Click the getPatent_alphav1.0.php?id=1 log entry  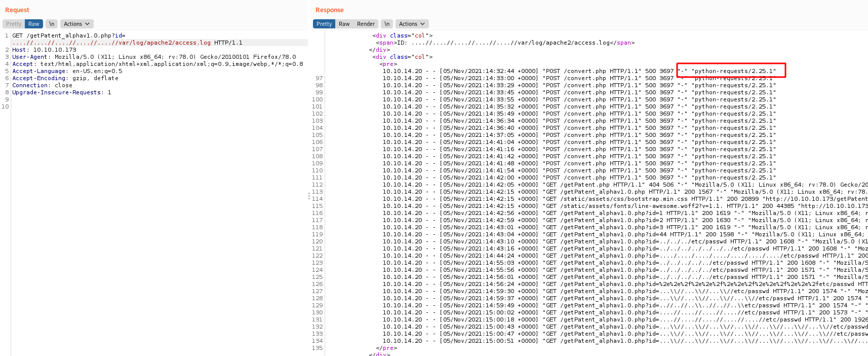(x=625, y=213)
